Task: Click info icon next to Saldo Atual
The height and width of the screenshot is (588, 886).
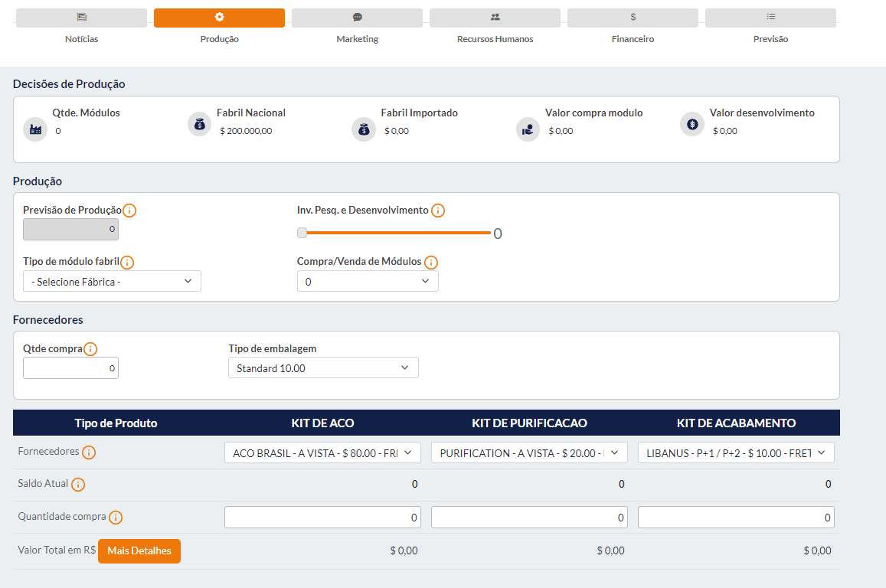Action: pyautogui.click(x=78, y=485)
